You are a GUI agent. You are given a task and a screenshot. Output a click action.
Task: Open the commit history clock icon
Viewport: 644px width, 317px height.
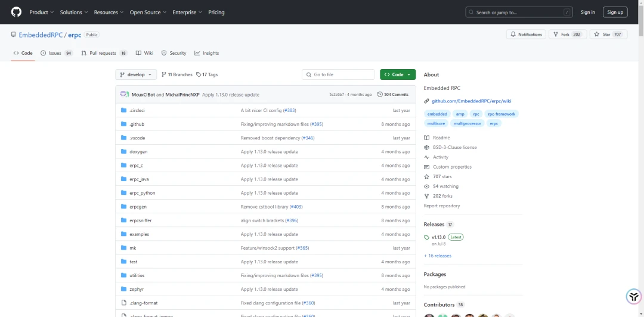pos(380,94)
